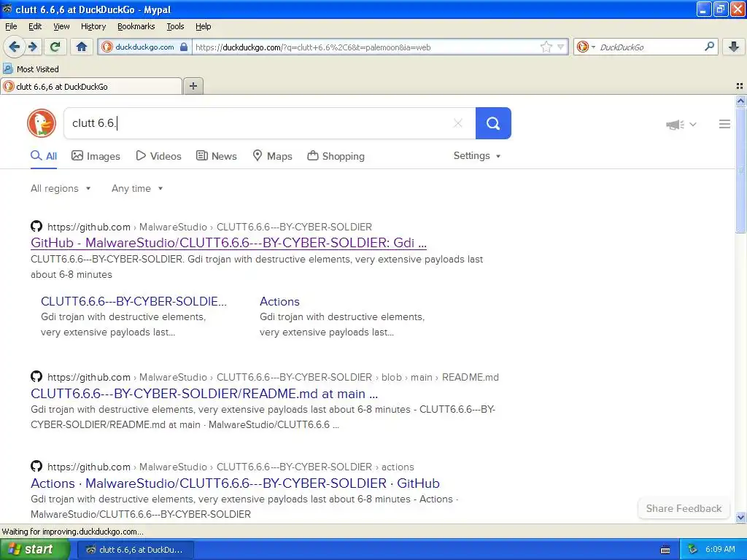
Task: Open the Windows Start button
Action: (x=35, y=549)
